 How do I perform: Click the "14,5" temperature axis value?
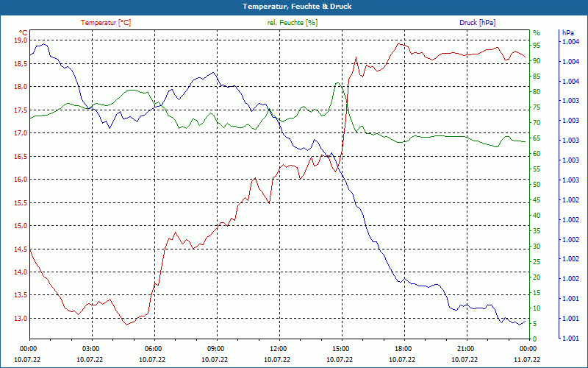(x=21, y=249)
